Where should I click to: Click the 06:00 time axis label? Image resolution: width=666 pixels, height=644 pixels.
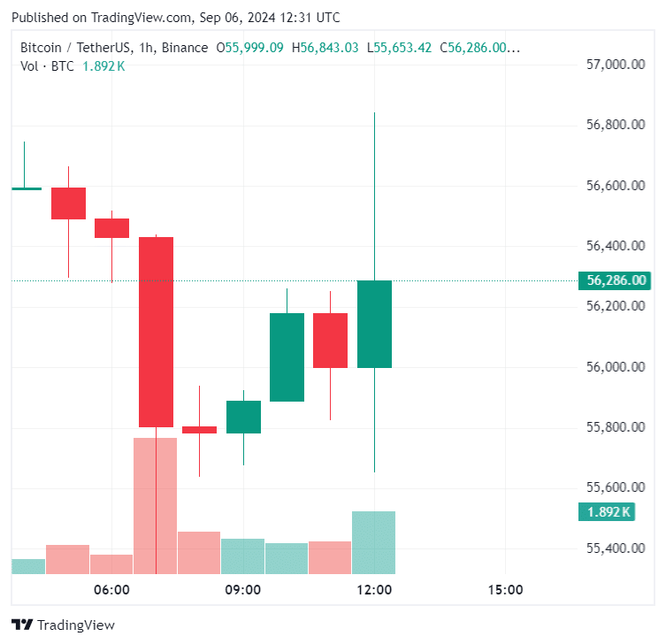pyautogui.click(x=112, y=590)
